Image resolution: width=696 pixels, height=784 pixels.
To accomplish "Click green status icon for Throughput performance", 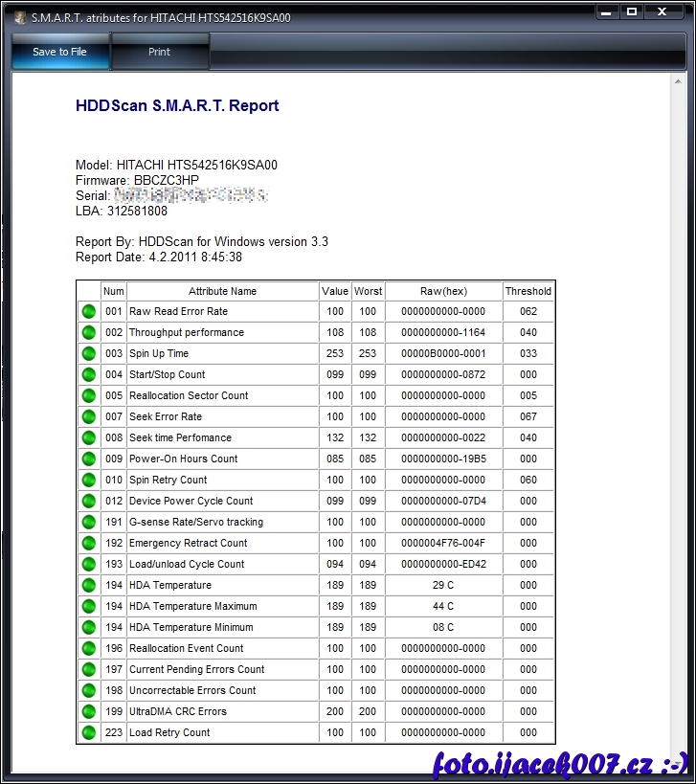I will (88, 332).
